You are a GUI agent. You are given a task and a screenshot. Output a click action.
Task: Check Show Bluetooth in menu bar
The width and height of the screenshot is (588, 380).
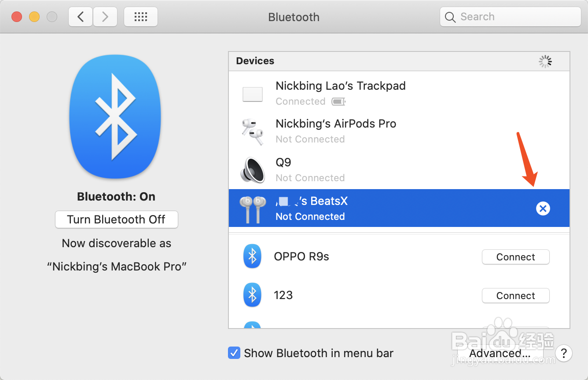(234, 353)
